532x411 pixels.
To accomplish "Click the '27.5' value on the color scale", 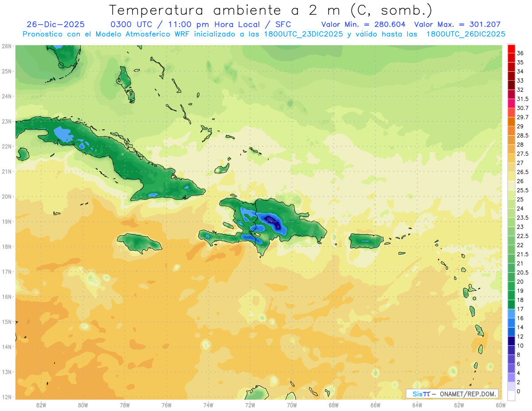I will point(523,154).
